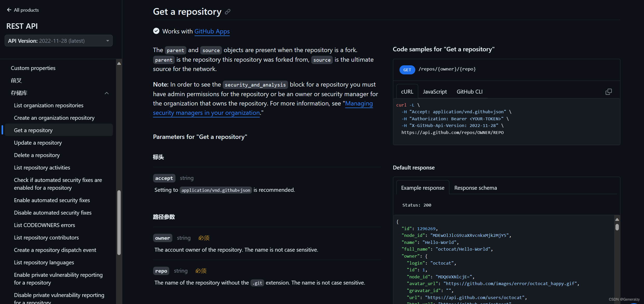This screenshot has height=304, width=644.
Task: Select the GitHub CLI tab
Action: 469,92
